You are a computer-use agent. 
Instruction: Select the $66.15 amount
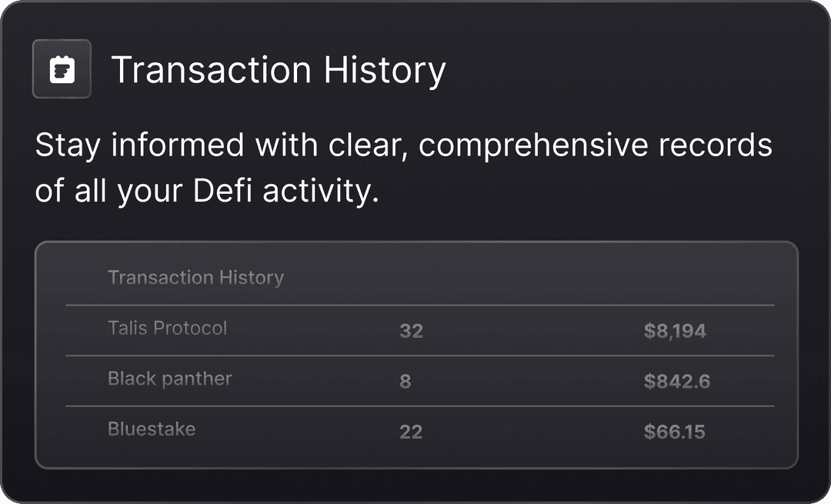point(674,432)
